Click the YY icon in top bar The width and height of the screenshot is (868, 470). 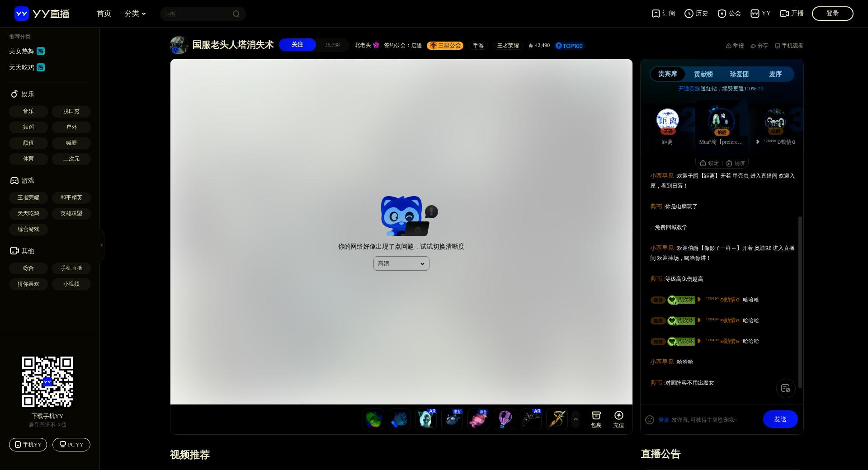[760, 14]
